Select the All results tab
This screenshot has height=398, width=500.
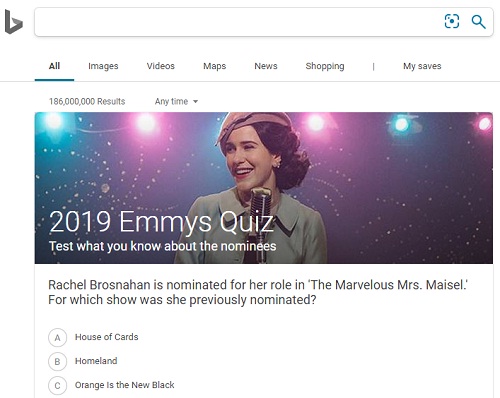coord(54,66)
